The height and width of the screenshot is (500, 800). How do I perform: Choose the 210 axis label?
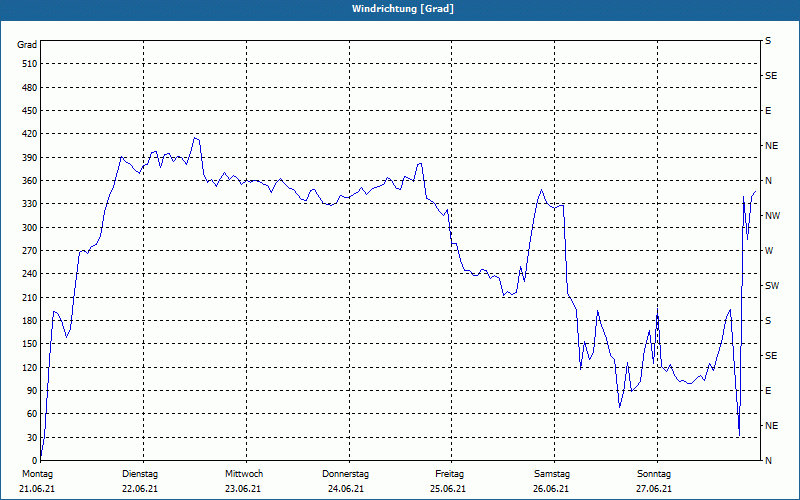point(30,297)
